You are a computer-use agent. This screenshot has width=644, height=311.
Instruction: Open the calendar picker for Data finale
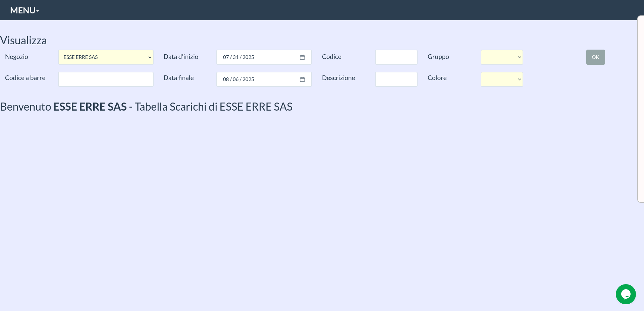[x=302, y=79]
